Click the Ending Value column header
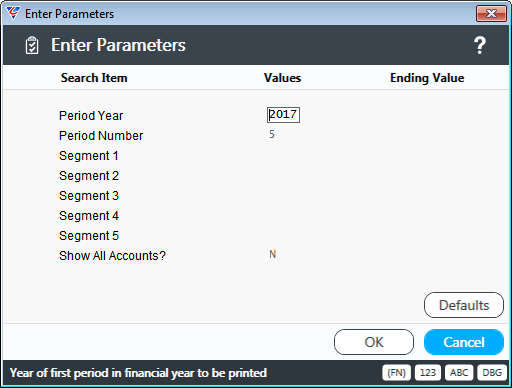Viewport: 512px width, 388px height. pos(427,78)
